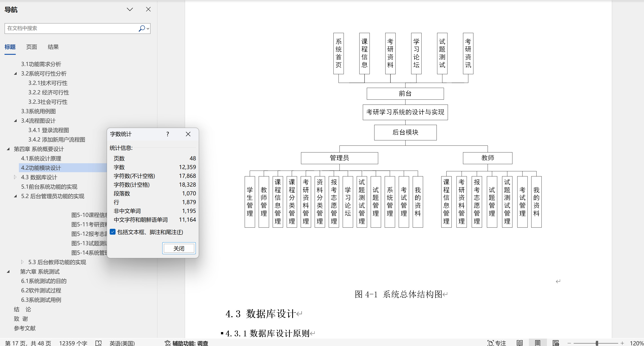Go to 图5-10课程信息 entry
Screen dimensions: 644x346
tap(89, 215)
